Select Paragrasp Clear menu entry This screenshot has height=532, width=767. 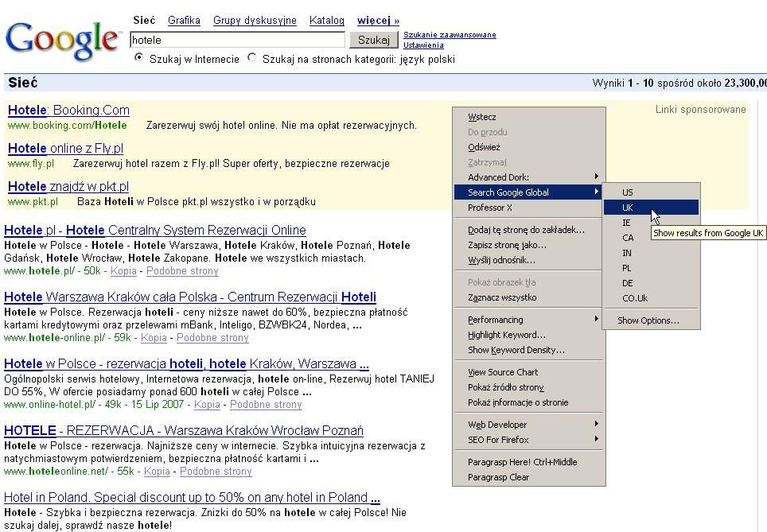tap(529, 477)
